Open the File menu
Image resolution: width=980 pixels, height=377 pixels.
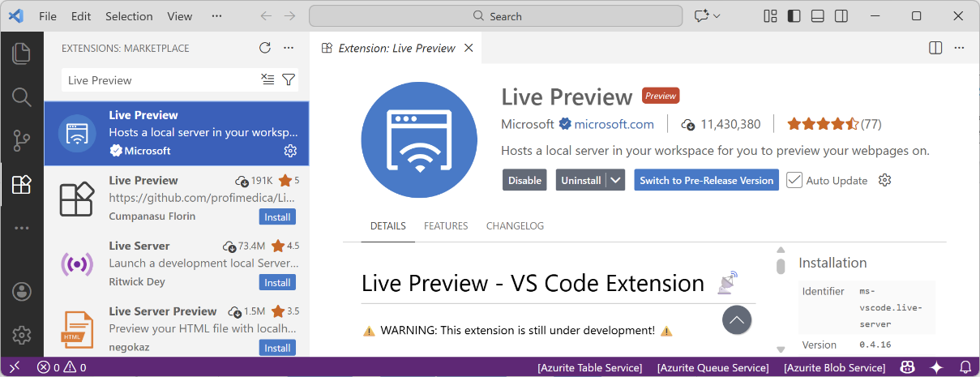pyautogui.click(x=48, y=16)
